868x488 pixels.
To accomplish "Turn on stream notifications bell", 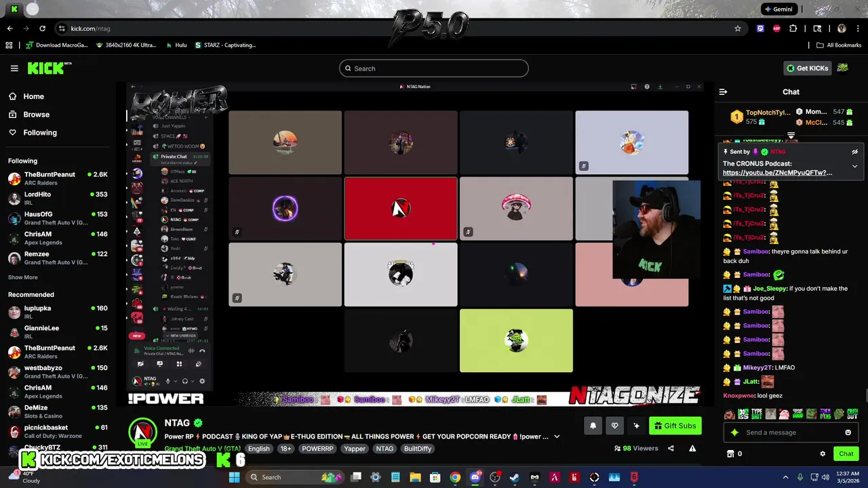I will [593, 426].
